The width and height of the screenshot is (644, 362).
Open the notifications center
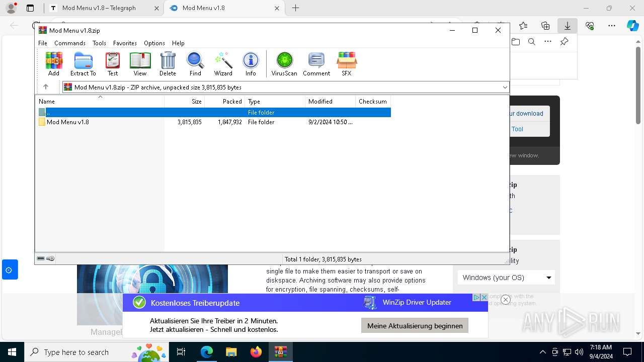coord(627,352)
